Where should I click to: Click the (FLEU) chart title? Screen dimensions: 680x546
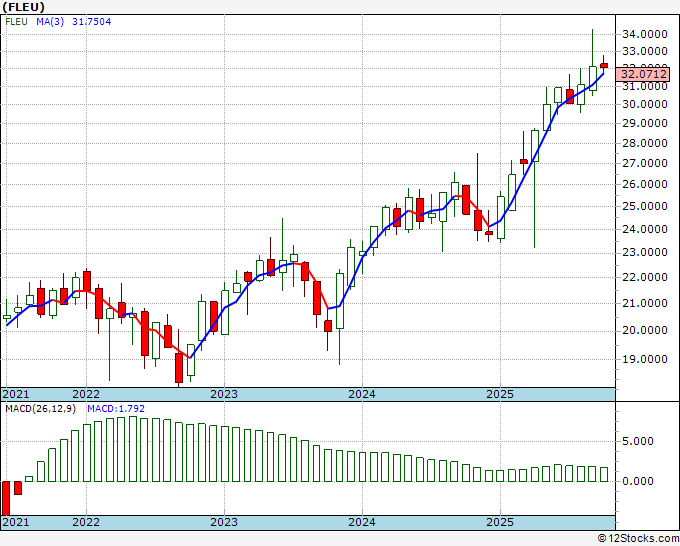[x=24, y=7]
